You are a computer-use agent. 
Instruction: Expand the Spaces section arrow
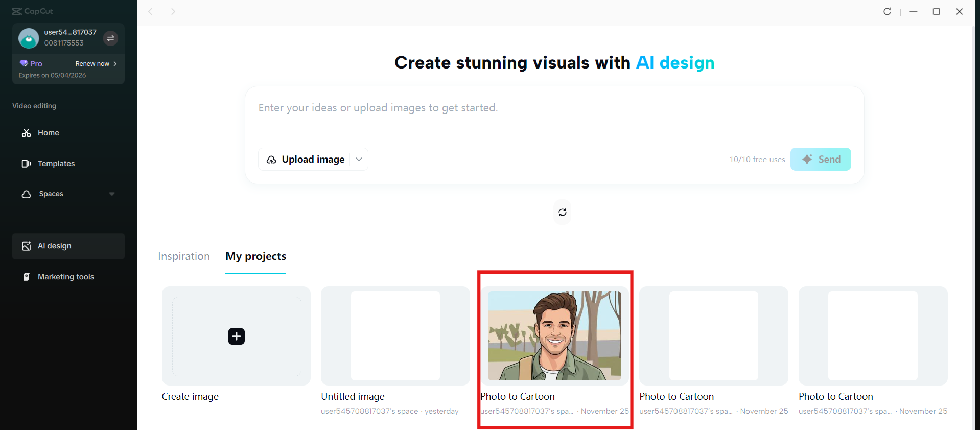(112, 194)
